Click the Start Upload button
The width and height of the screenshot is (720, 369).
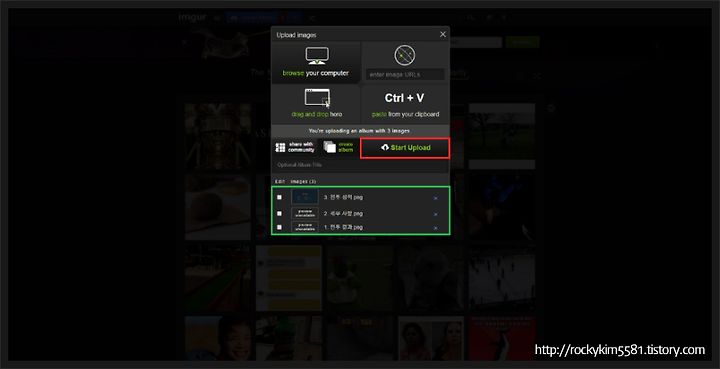(x=405, y=148)
